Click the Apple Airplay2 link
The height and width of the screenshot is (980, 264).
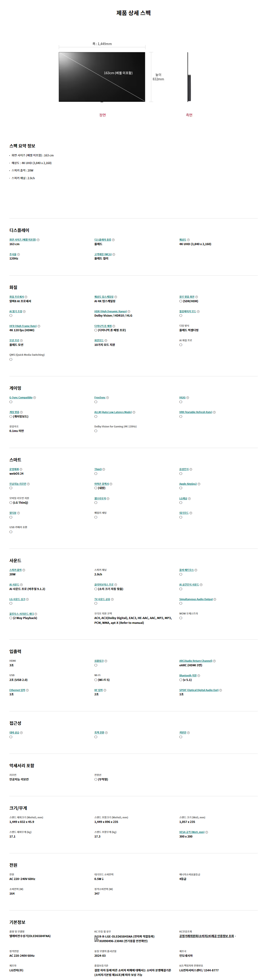tap(188, 484)
